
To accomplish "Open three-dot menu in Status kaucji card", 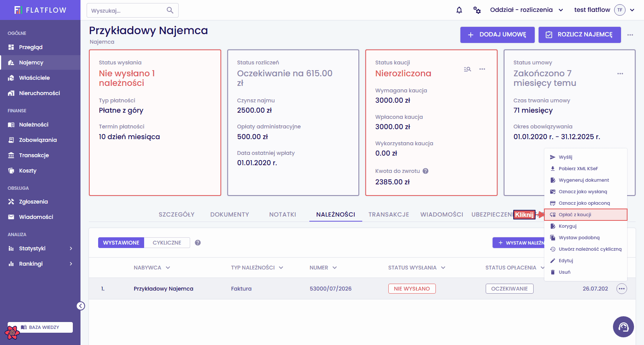I will [482, 69].
